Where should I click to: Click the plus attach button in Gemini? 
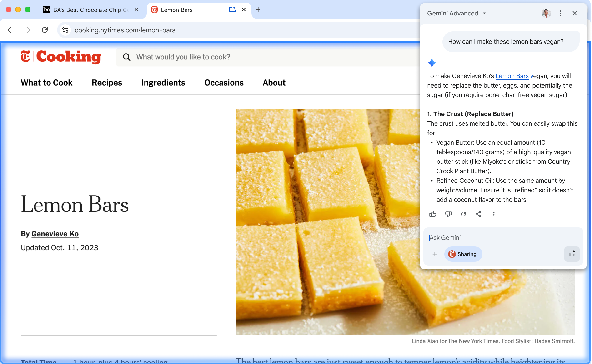tap(435, 254)
